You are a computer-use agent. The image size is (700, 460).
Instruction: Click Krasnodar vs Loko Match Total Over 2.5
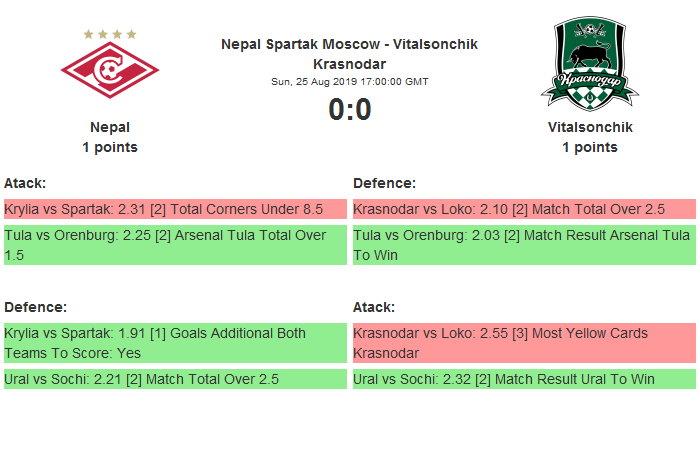(x=524, y=209)
